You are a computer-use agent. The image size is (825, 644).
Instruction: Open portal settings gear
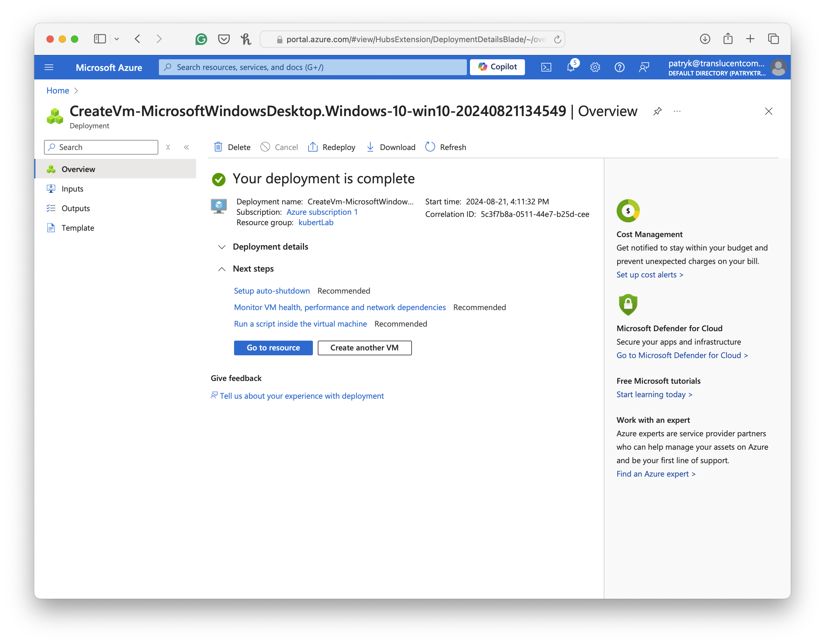pyautogui.click(x=595, y=67)
